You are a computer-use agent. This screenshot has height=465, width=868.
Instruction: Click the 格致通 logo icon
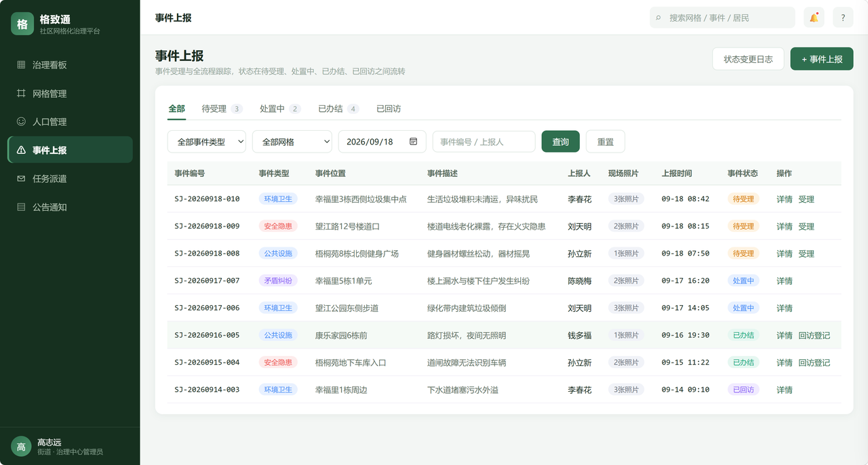coord(22,24)
